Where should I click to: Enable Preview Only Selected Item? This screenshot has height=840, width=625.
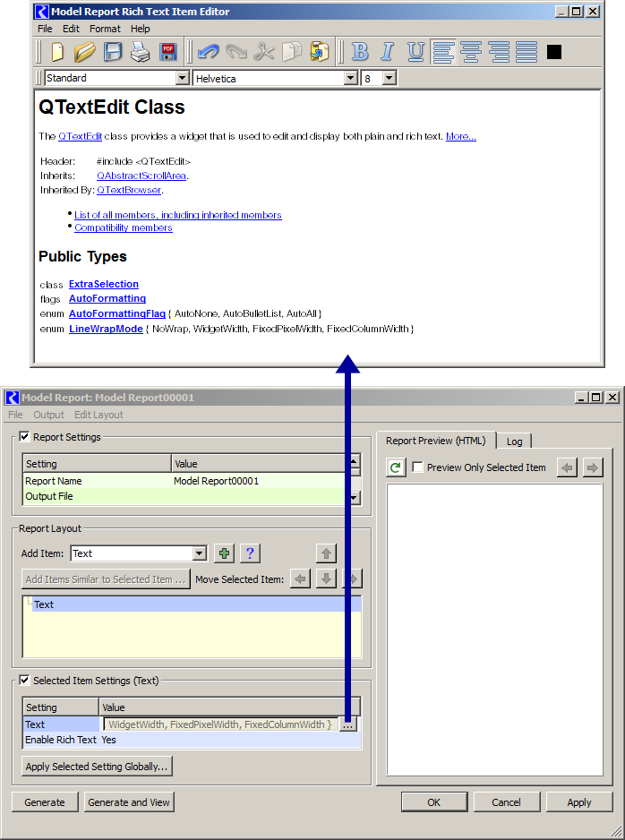click(418, 467)
